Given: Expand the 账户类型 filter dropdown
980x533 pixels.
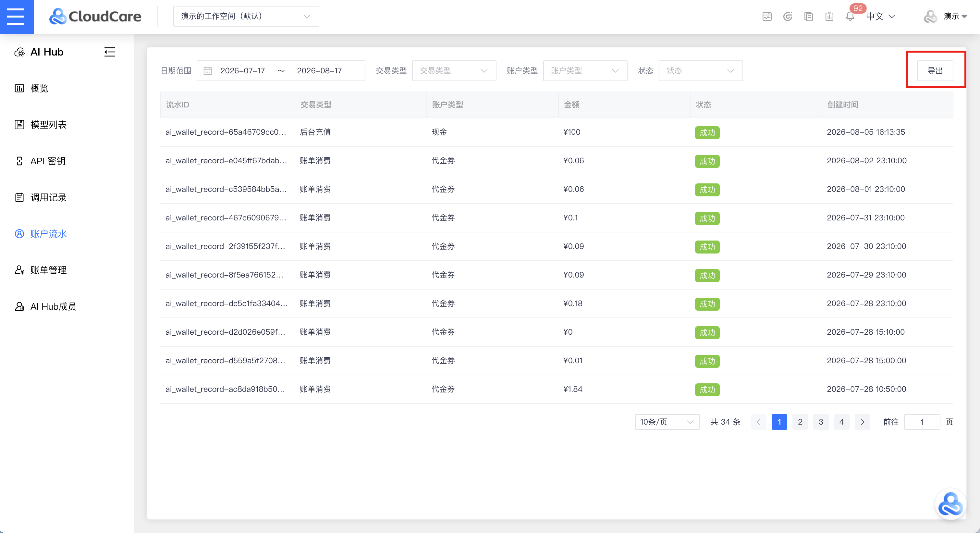Looking at the screenshot, I should pyautogui.click(x=585, y=71).
